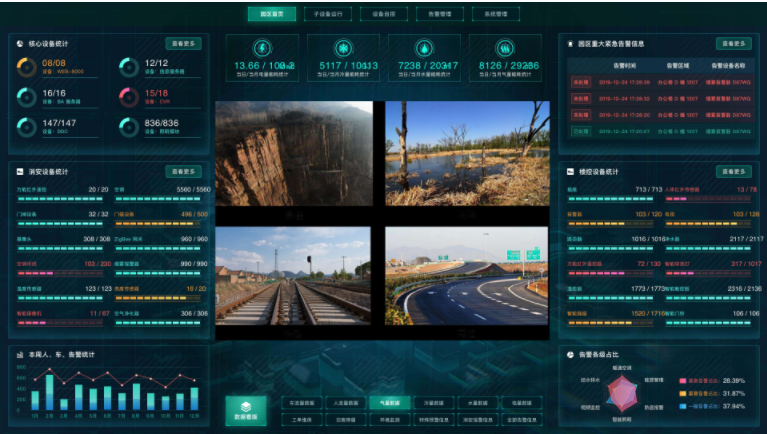This screenshot has width=767, height=434.
Task: Click the highway road camera thumbnail
Action: 467,273
